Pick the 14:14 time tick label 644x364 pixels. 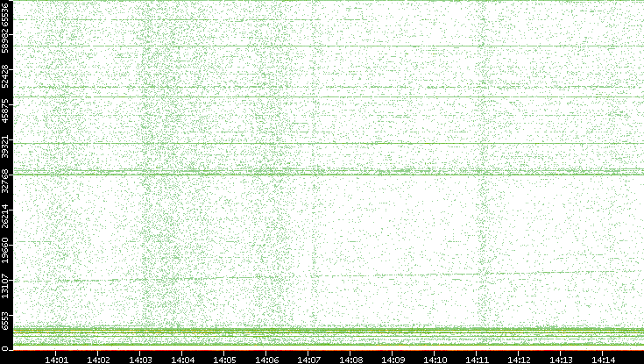(603, 360)
